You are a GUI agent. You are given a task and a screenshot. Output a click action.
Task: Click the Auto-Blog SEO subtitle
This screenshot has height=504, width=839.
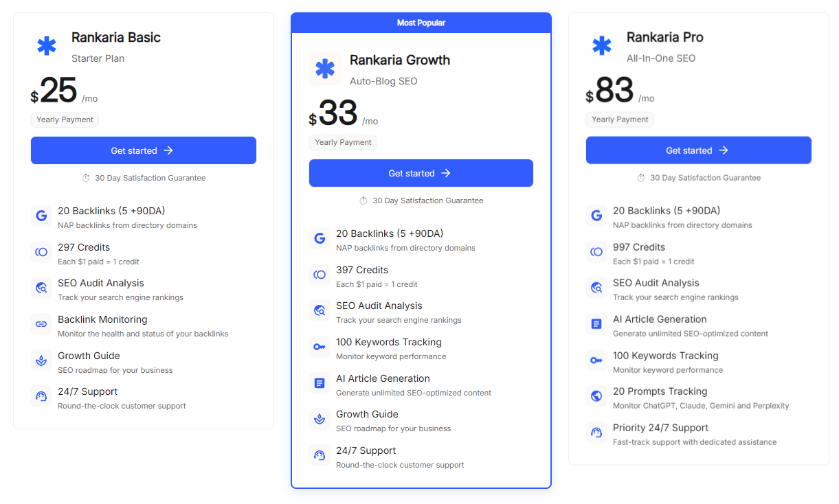coord(383,81)
